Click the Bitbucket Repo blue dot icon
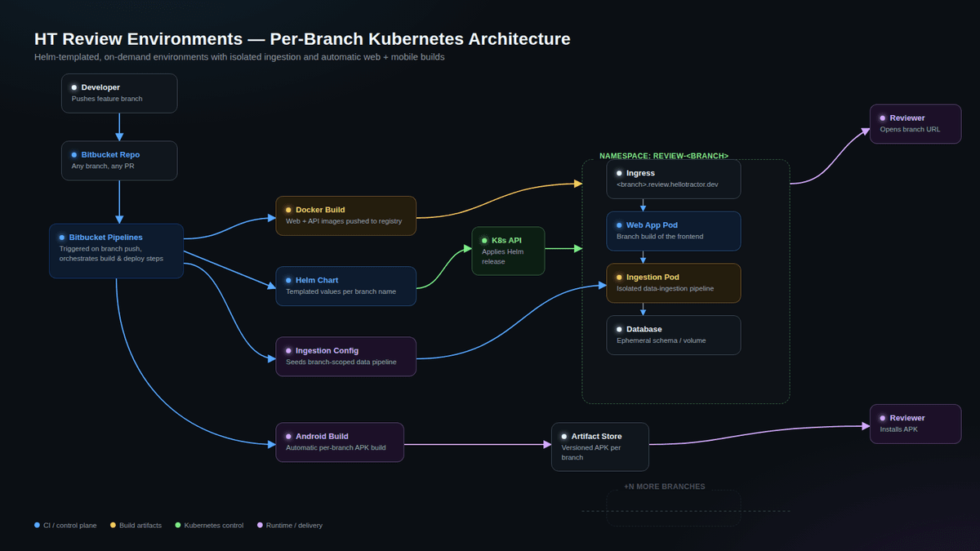This screenshot has height=551, width=980. click(74, 154)
